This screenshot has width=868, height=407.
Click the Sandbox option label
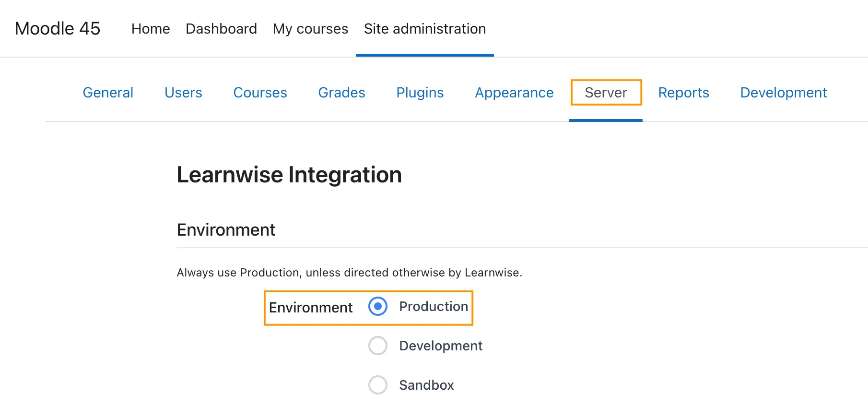point(426,385)
